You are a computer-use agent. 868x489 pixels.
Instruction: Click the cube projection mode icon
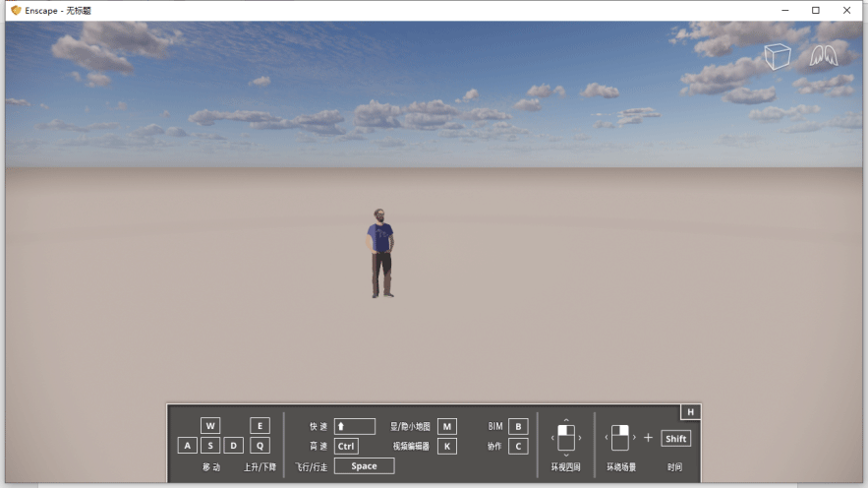point(777,57)
